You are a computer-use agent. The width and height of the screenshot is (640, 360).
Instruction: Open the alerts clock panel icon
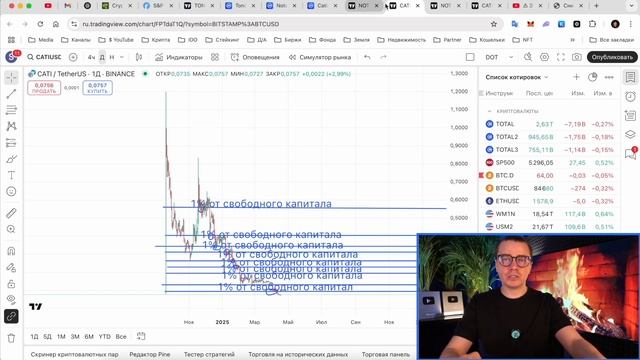(x=630, y=96)
